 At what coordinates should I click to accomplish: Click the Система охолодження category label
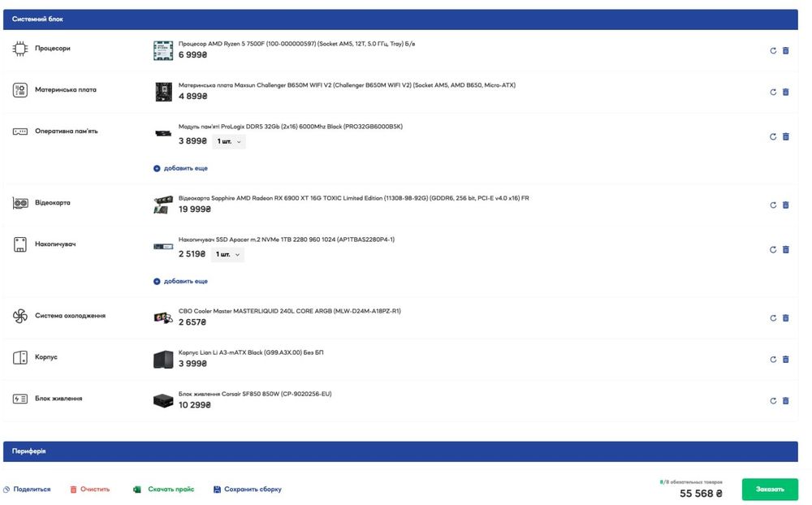(x=71, y=316)
